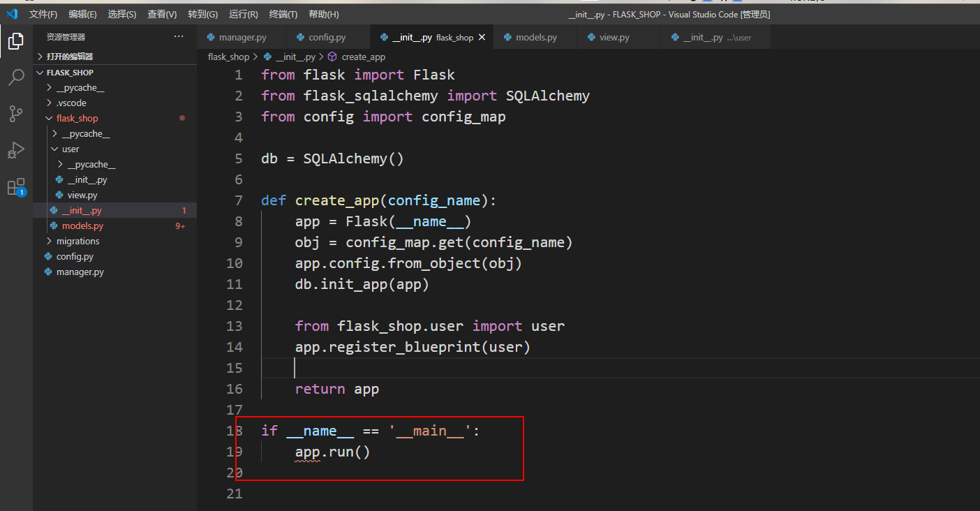The width and height of the screenshot is (980, 511).
Task: Click the Python icon on manager.py tab
Action: [x=210, y=37]
